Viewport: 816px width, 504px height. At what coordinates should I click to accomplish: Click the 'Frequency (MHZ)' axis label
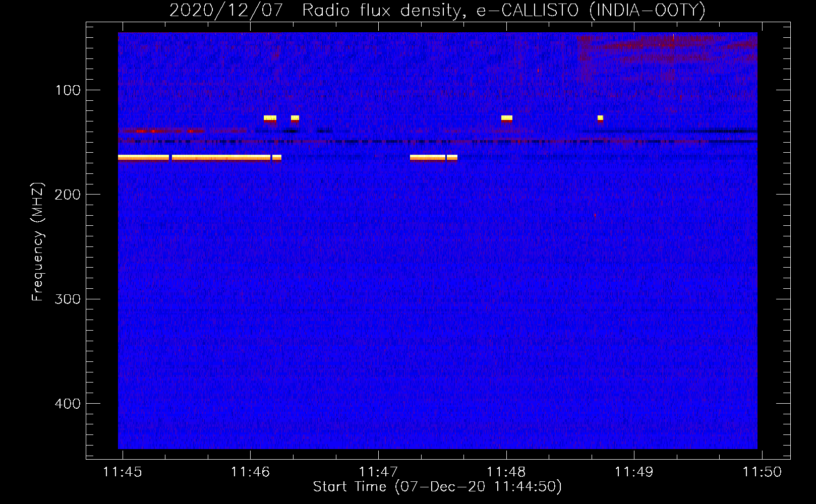click(38, 242)
